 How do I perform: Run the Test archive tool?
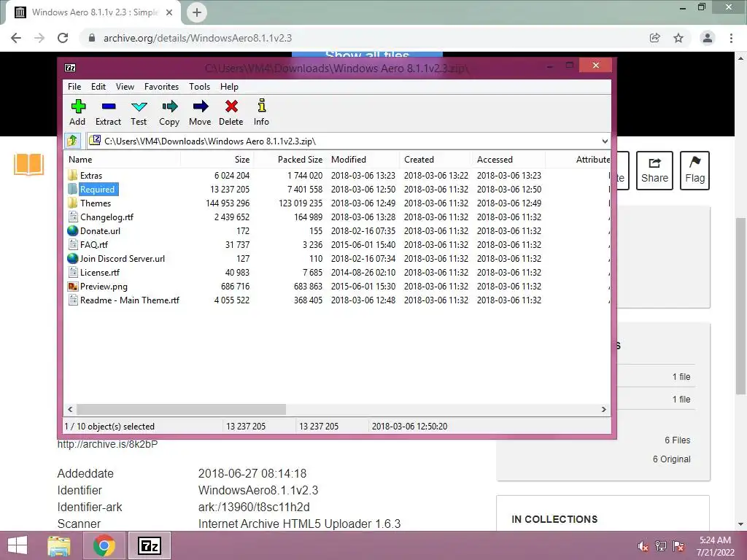[139, 106]
